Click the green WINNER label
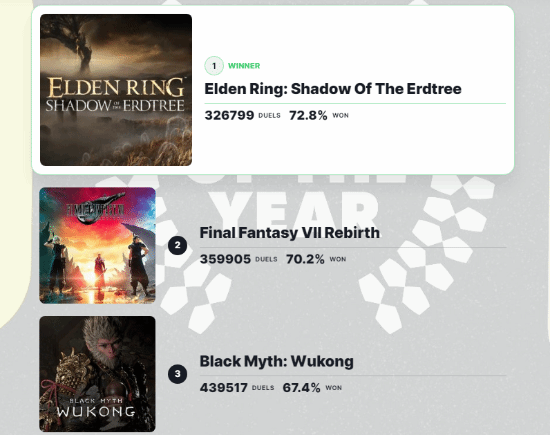The image size is (550, 435). tap(244, 66)
